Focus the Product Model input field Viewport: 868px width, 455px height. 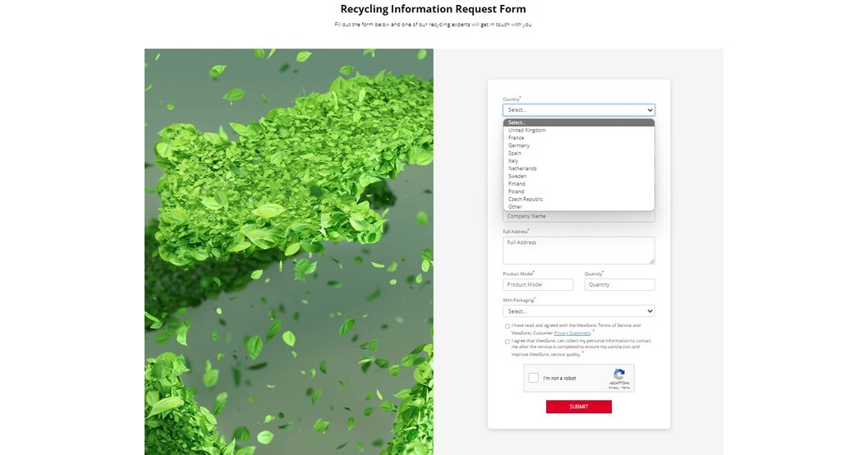(x=538, y=285)
